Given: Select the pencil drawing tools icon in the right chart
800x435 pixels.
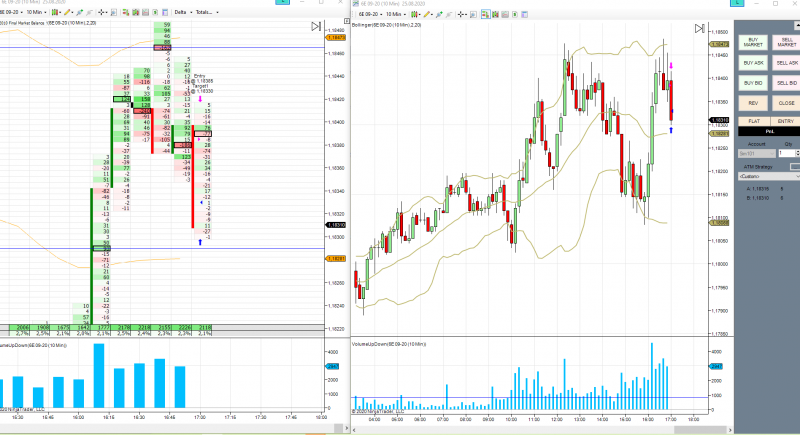Looking at the screenshot, I should click(x=427, y=14).
